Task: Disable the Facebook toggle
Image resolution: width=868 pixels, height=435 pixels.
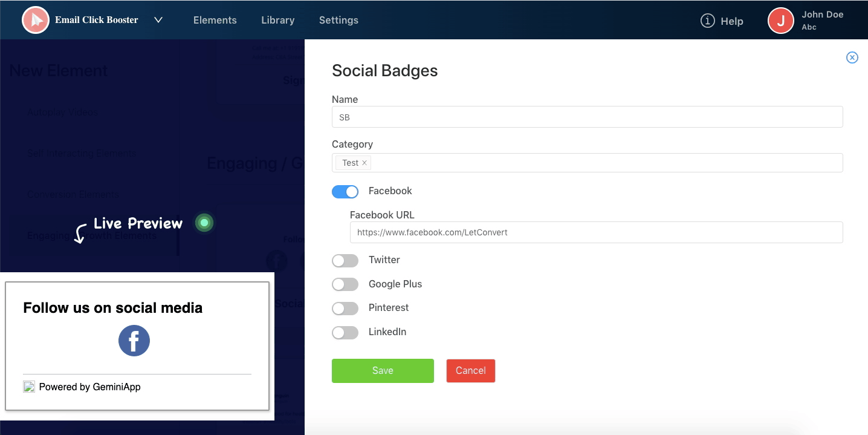Action: pyautogui.click(x=345, y=191)
